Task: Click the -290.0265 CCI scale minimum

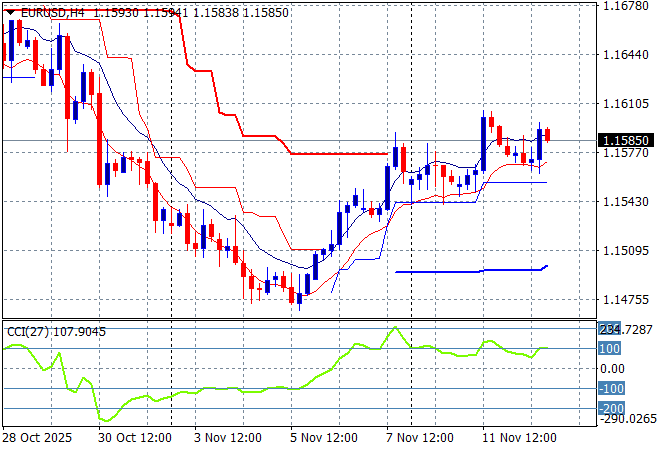Action: click(x=628, y=419)
